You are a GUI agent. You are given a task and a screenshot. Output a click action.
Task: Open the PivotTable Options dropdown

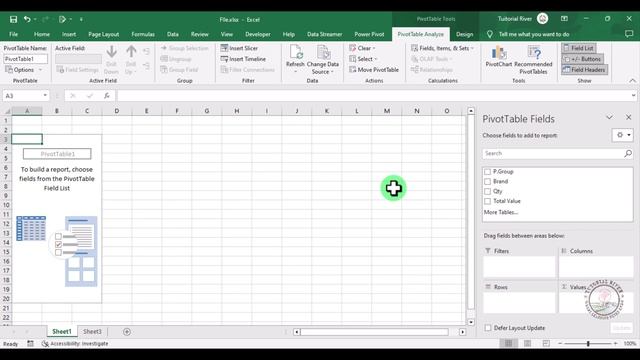[24, 70]
